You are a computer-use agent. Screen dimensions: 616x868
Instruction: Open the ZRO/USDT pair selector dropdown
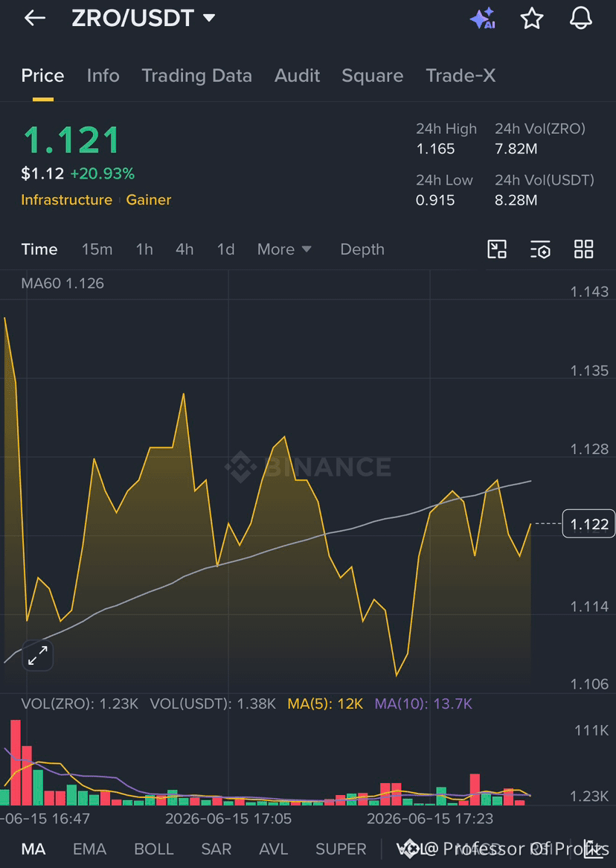[x=144, y=18]
